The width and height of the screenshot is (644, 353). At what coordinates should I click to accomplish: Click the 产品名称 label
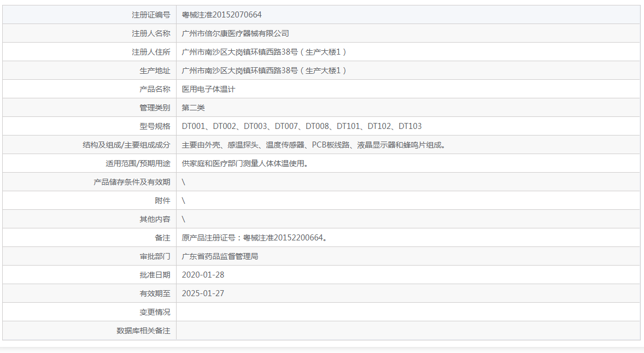pyautogui.click(x=155, y=89)
